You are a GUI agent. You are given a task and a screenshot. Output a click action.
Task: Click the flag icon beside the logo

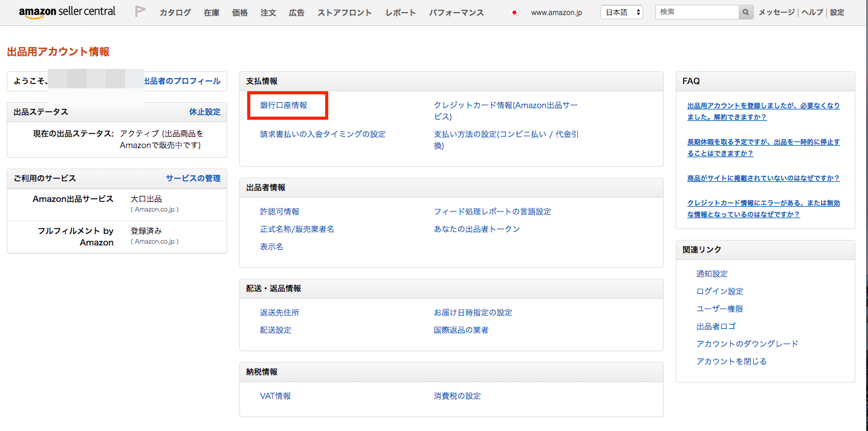coord(140,11)
